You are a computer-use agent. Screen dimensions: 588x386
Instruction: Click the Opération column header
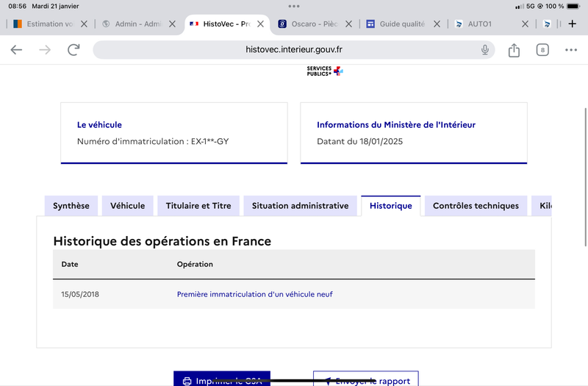click(195, 264)
